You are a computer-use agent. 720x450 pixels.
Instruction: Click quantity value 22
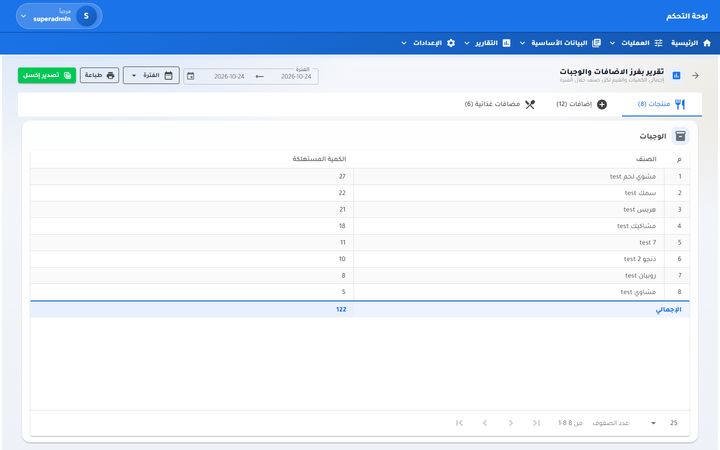coord(342,193)
